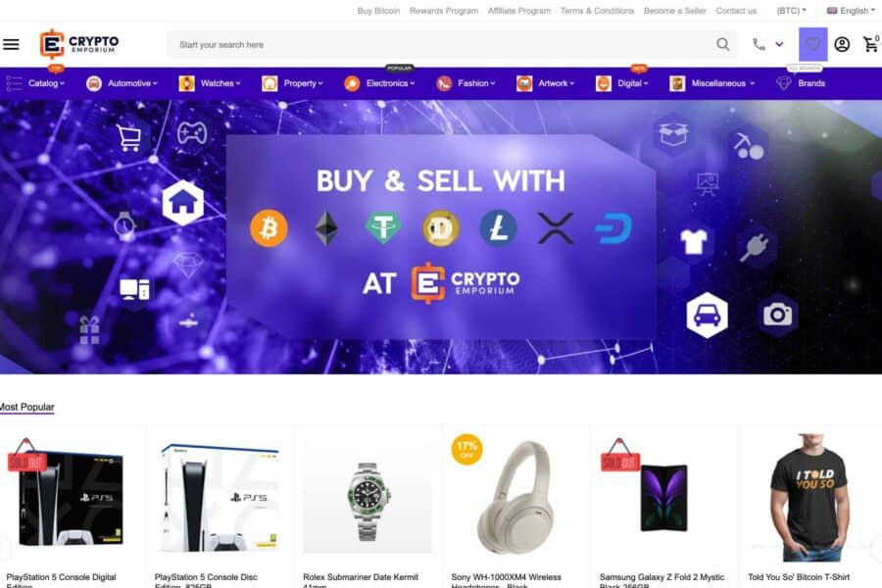Open the shopping cart icon
This screenshot has height=588, width=882.
[x=871, y=44]
